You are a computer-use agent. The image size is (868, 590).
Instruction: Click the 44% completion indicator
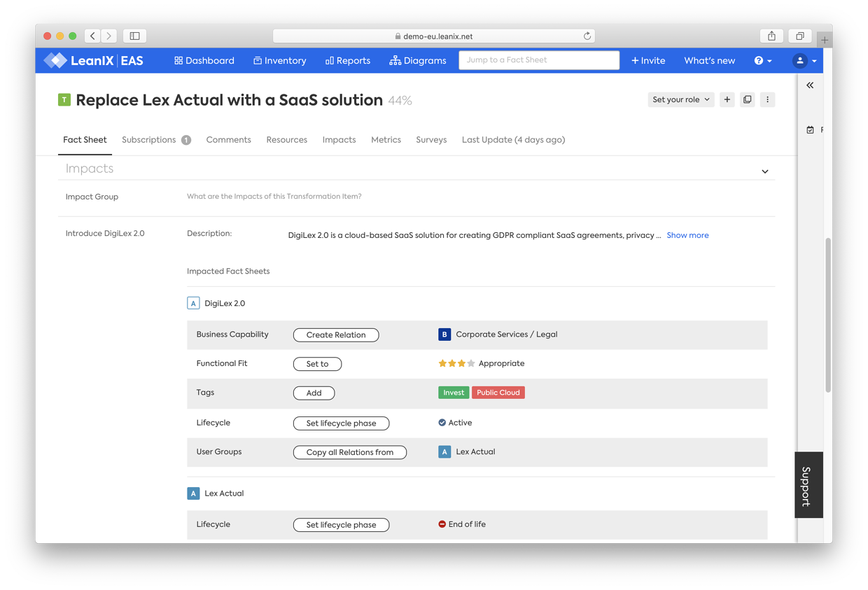[x=400, y=101]
